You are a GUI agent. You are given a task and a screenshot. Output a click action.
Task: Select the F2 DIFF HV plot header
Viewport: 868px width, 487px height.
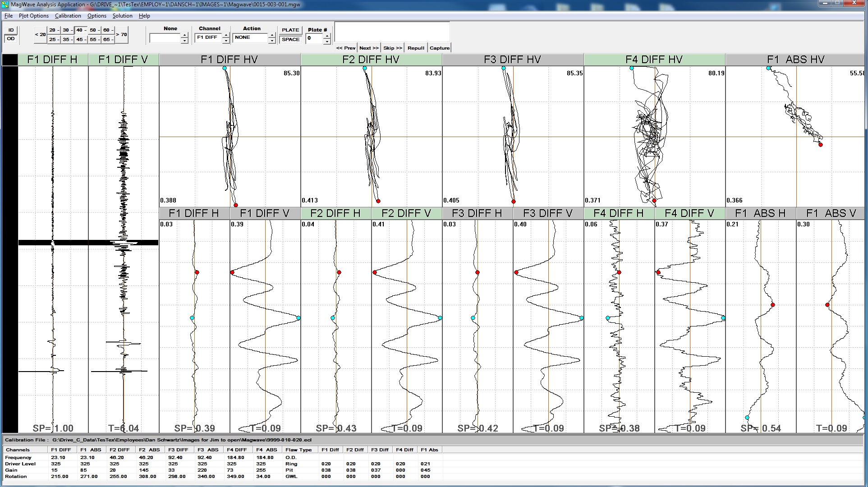coord(372,60)
